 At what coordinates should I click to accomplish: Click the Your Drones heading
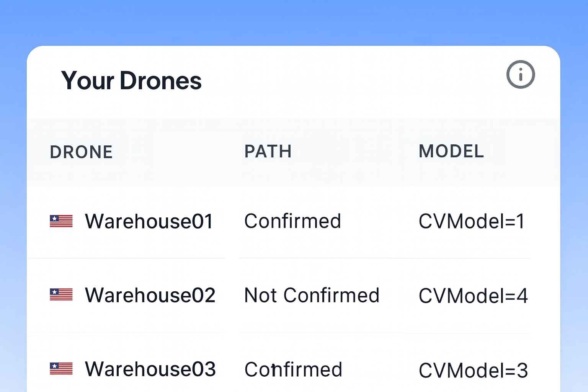pyautogui.click(x=131, y=81)
